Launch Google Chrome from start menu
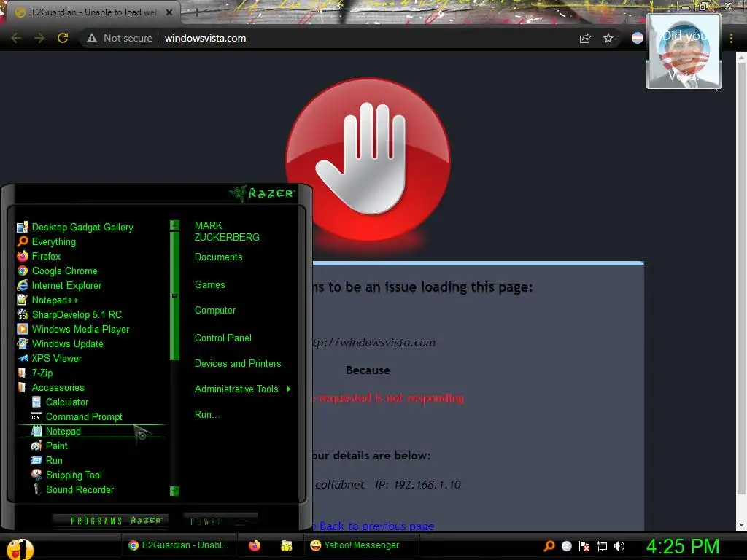747x560 pixels. tap(57, 271)
